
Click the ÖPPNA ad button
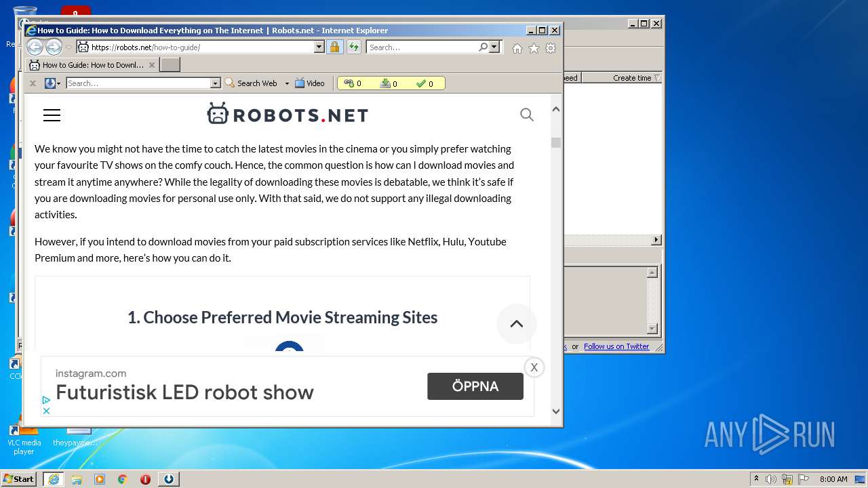[x=475, y=386]
